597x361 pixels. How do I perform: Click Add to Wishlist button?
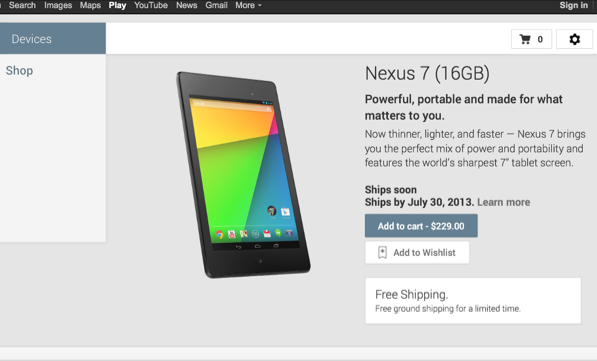tap(417, 252)
